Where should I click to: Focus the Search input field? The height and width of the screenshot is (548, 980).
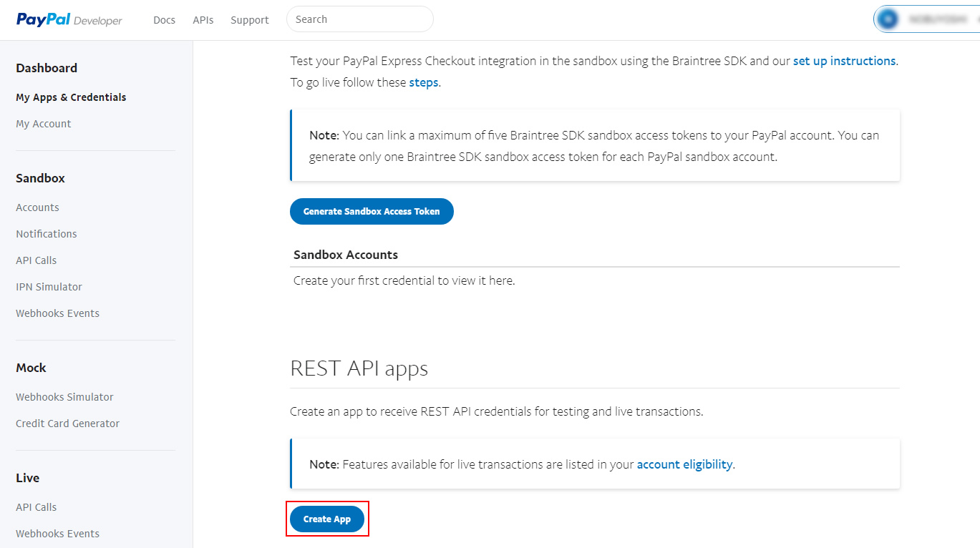359,19
